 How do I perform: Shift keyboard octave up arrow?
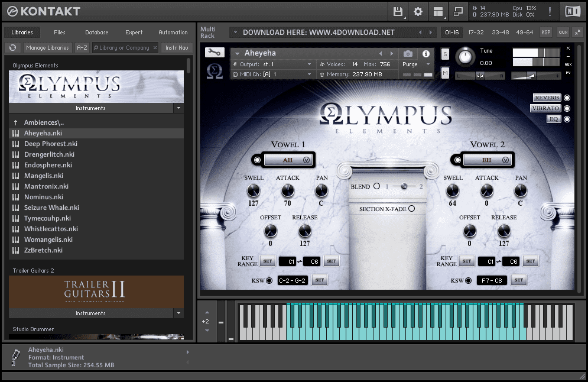tap(207, 313)
